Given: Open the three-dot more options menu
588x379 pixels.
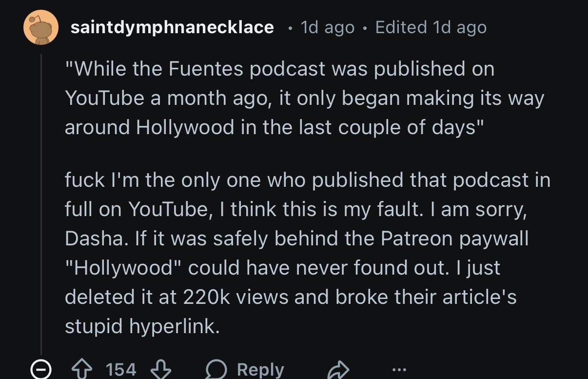Looking at the screenshot, I should [398, 370].
